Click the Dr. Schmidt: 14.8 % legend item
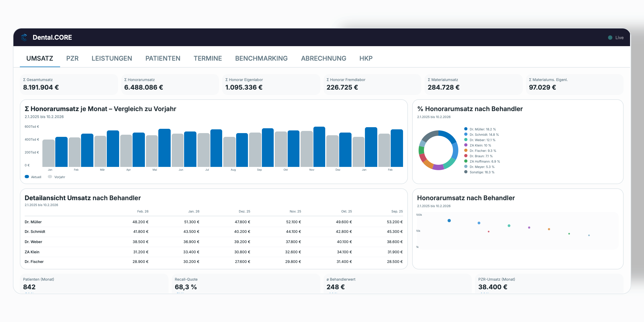The image size is (644, 322). coord(481,134)
